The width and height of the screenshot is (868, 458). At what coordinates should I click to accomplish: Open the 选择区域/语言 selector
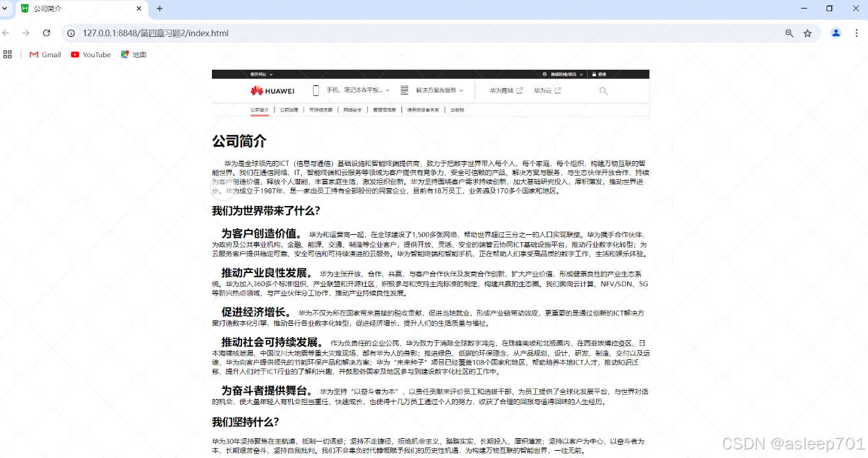[x=563, y=74]
